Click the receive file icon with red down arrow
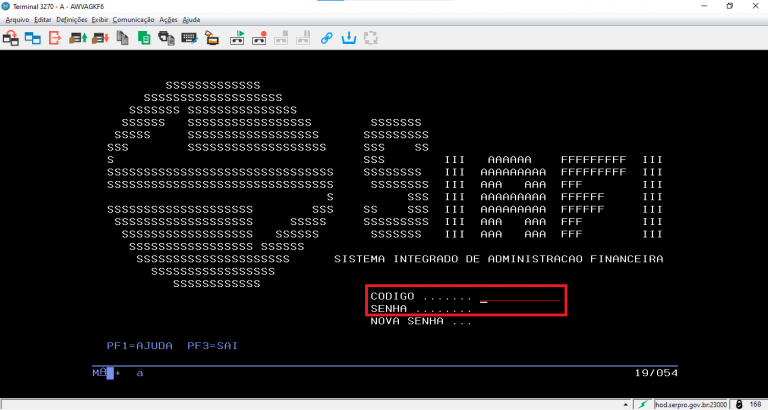Screen dimensions: 768x410 99,39
